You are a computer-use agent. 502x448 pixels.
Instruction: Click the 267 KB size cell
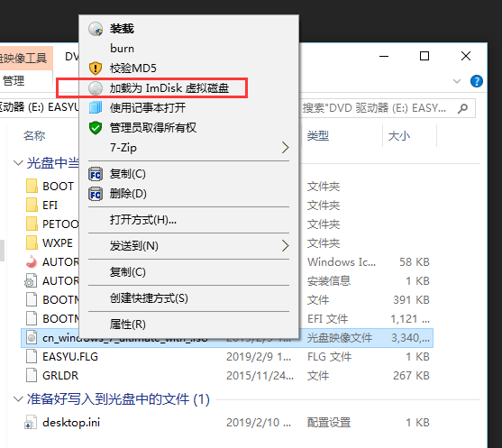coord(411,375)
